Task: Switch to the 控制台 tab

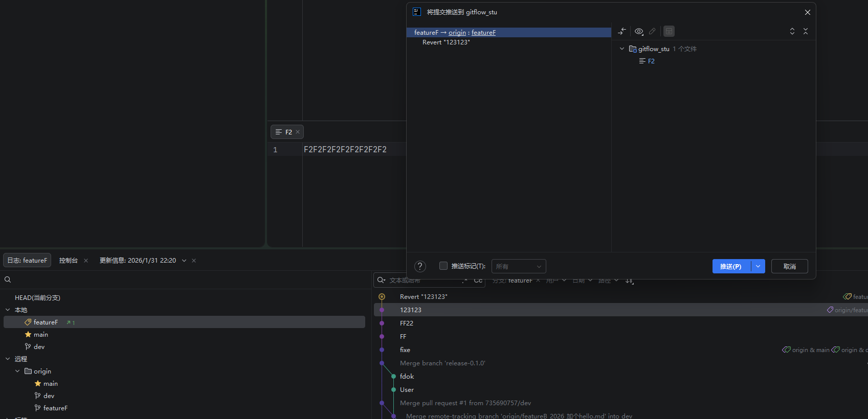Action: tap(68, 260)
